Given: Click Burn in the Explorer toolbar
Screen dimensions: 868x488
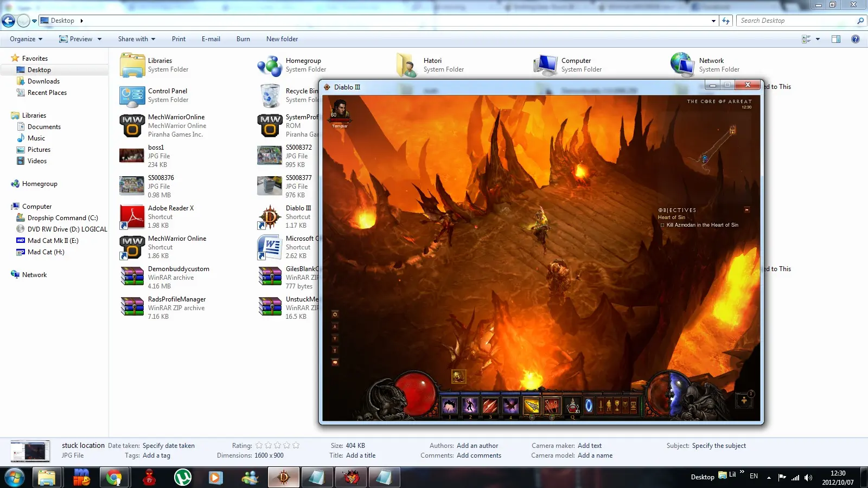Looking at the screenshot, I should [x=243, y=39].
